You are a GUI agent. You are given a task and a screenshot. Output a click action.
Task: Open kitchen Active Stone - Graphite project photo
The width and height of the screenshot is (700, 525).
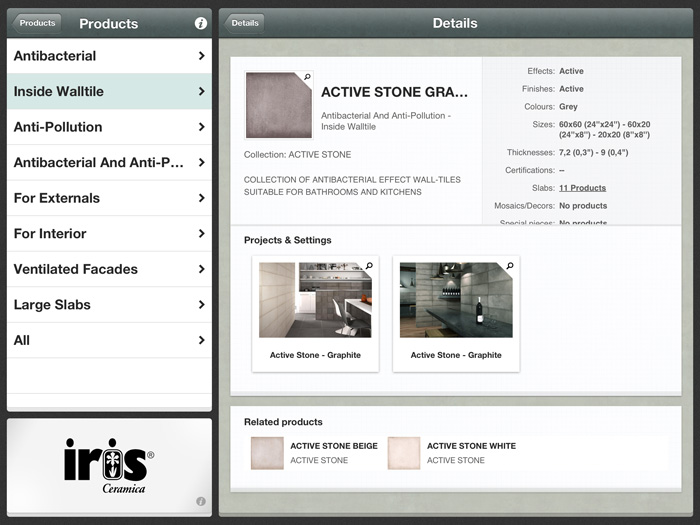tap(315, 300)
